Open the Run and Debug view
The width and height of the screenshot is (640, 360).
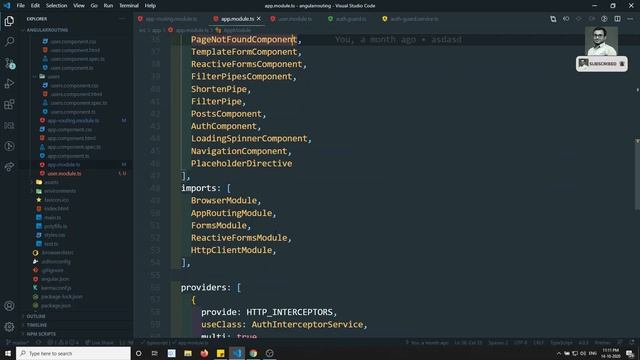tap(9, 83)
